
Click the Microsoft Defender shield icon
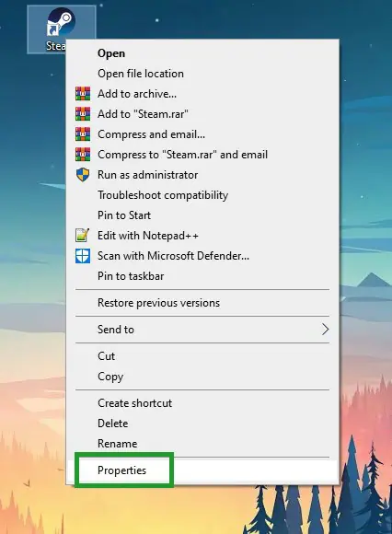pyautogui.click(x=83, y=256)
